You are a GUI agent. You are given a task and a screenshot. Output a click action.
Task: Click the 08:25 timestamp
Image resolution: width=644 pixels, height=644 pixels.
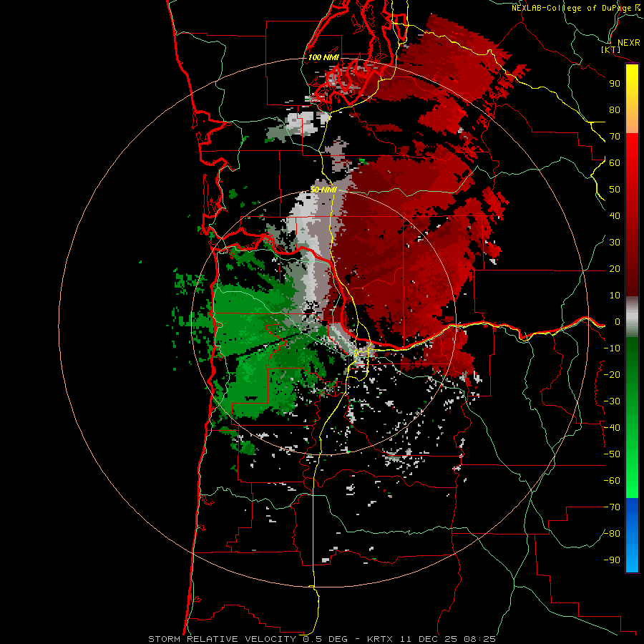tap(479, 639)
